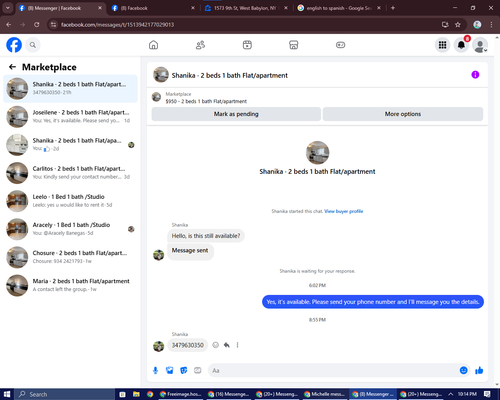Open the Chrome three-dot menu
The width and height of the screenshot is (500, 400).
click(x=491, y=24)
